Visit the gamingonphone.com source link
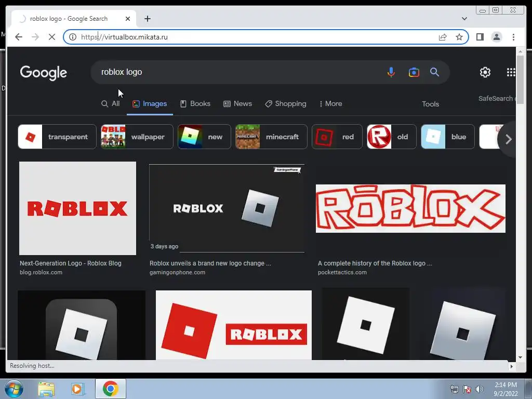532x399 pixels. pyautogui.click(x=178, y=272)
